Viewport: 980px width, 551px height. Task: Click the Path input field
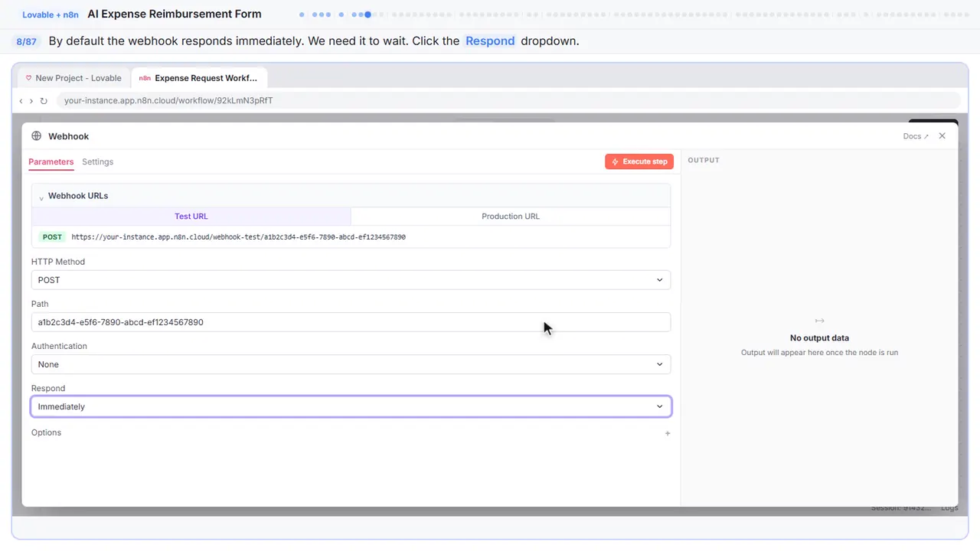[x=351, y=322]
